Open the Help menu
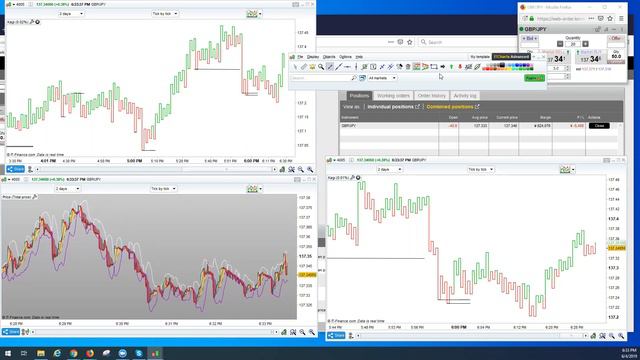This screenshot has width=640, height=360. pyautogui.click(x=359, y=57)
